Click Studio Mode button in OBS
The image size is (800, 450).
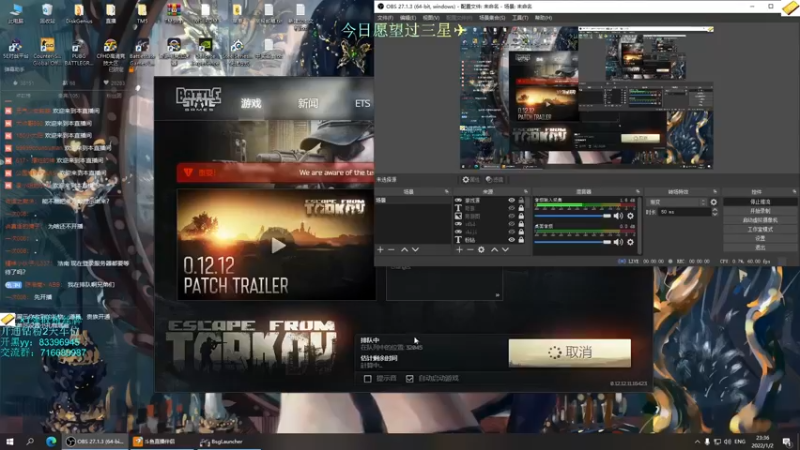pyautogui.click(x=760, y=230)
